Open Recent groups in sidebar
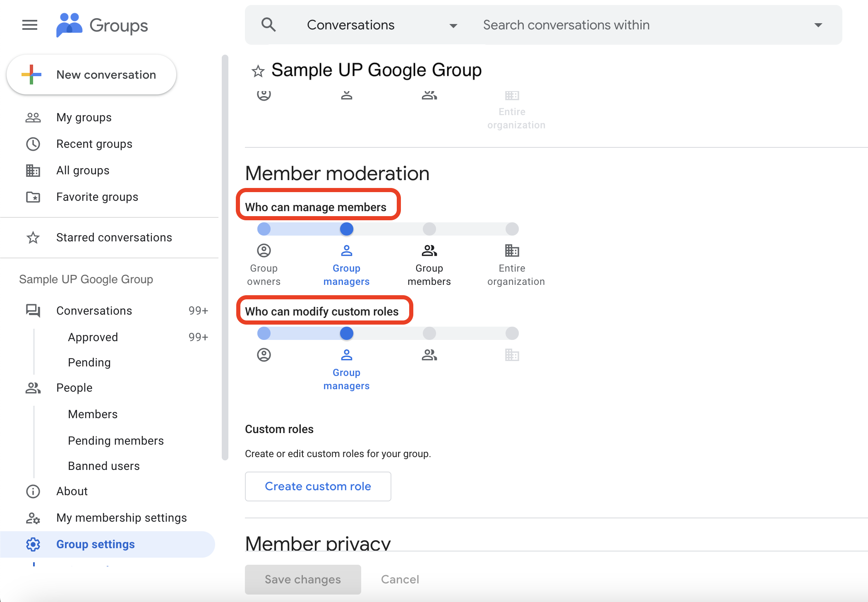 tap(109, 144)
